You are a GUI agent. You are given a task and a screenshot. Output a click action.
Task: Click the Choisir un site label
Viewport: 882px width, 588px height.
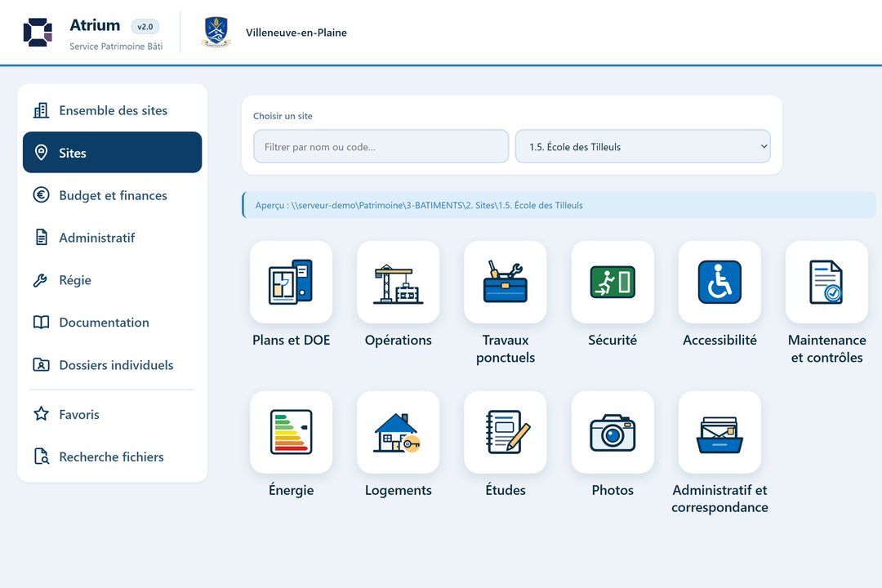coord(283,116)
